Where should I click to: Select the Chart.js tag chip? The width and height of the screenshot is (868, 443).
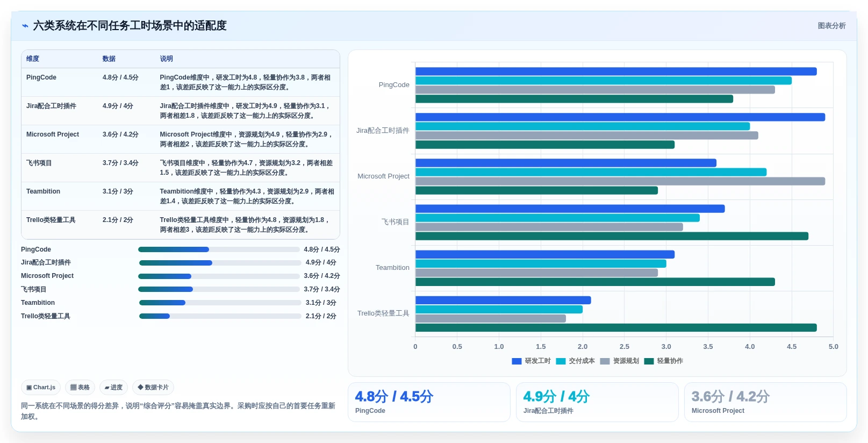(x=41, y=387)
